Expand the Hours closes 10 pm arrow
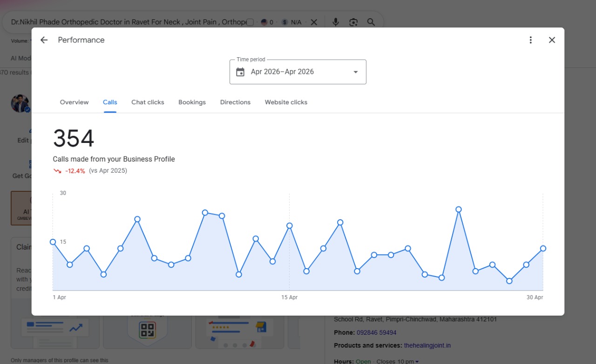This screenshot has width=596, height=364. click(x=417, y=361)
